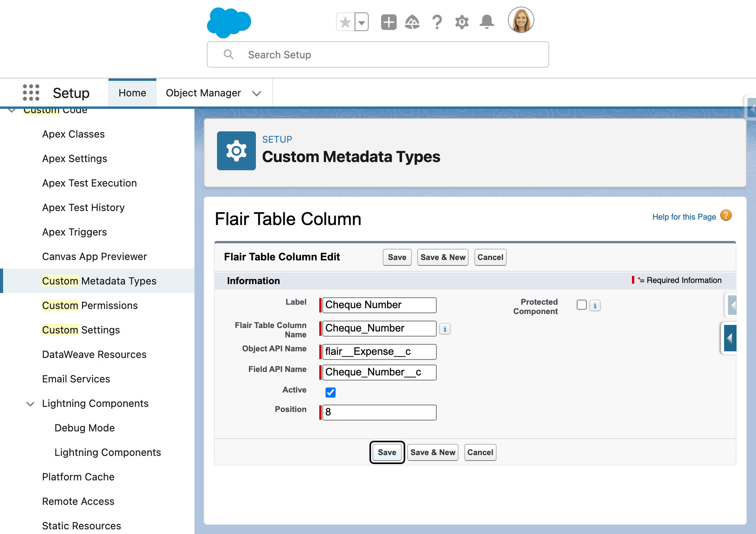Open the notifications bell
The image size is (756, 534).
(486, 22)
